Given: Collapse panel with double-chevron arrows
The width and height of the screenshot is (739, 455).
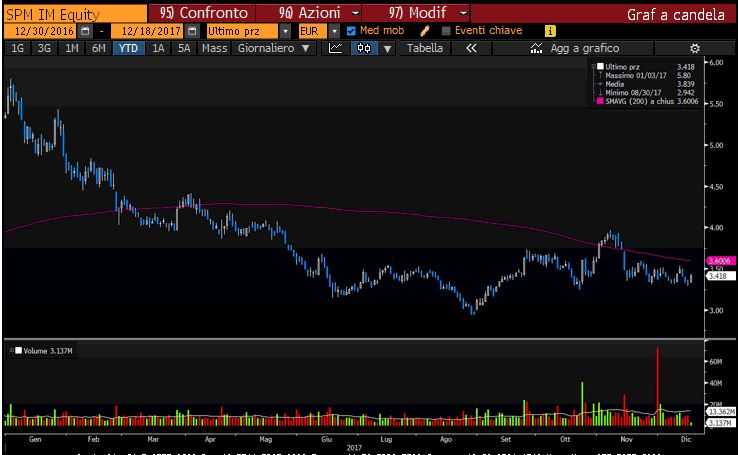Looking at the screenshot, I should (471, 48).
